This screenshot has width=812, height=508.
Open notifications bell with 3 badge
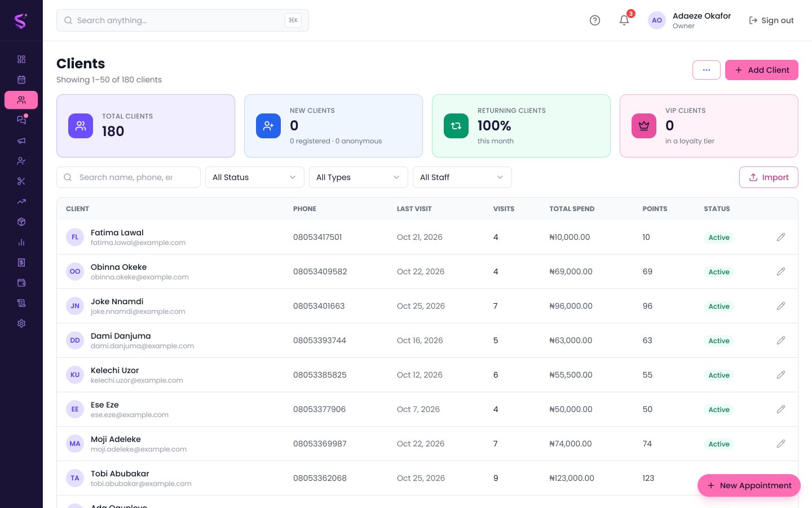[624, 20]
